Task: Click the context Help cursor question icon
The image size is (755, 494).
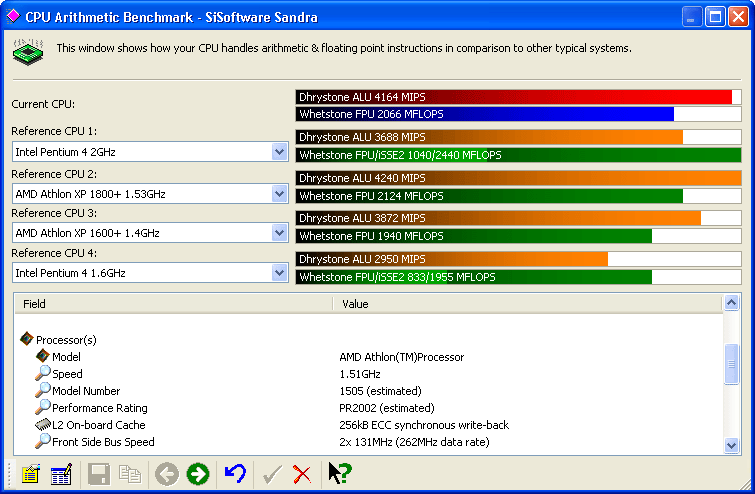Action: (x=340, y=473)
